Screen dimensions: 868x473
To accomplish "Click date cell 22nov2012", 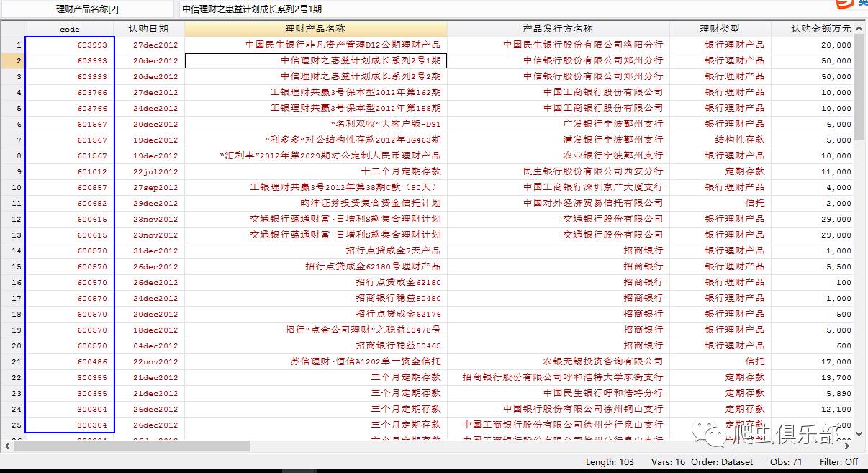I will [149, 361].
